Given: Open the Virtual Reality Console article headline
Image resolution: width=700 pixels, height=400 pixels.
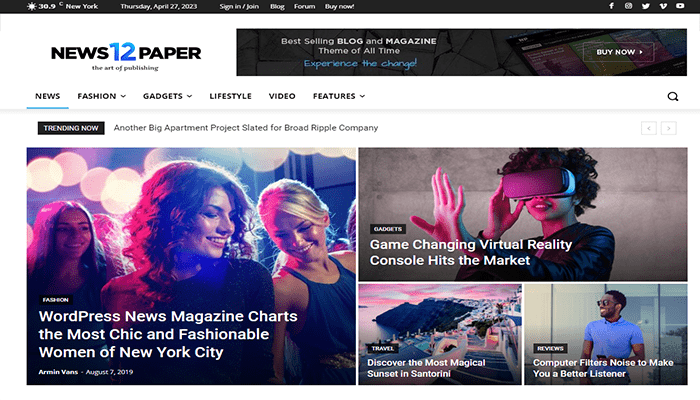Looking at the screenshot, I should click(471, 252).
